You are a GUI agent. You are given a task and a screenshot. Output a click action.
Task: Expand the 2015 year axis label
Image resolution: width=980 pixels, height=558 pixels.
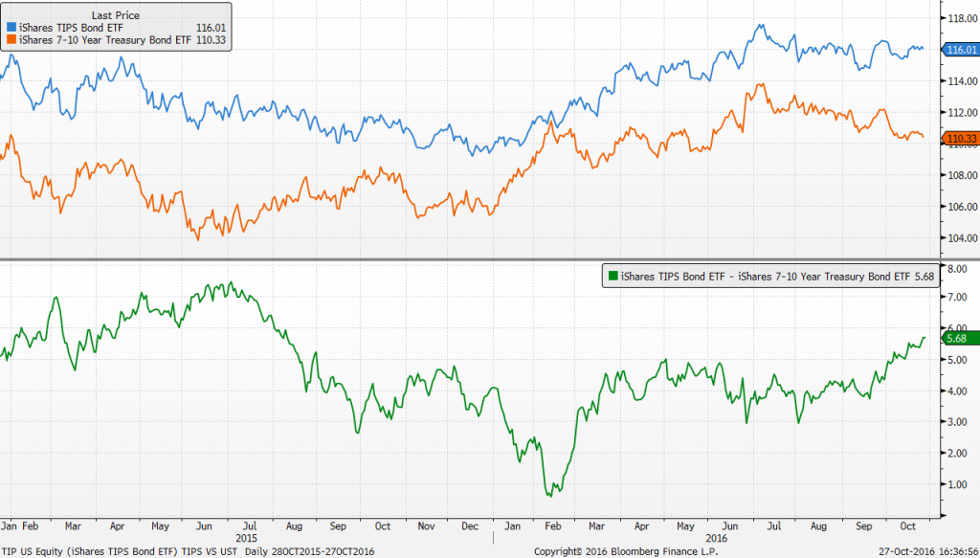248,536
